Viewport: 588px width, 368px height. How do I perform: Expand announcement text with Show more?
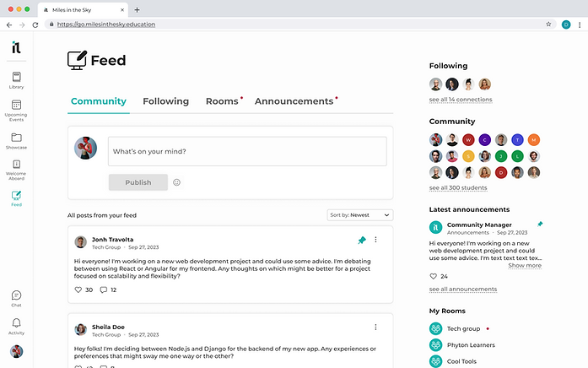click(524, 266)
